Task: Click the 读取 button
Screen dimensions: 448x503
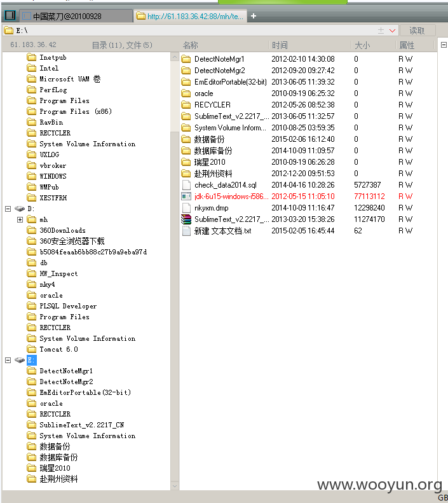Action: (417, 31)
